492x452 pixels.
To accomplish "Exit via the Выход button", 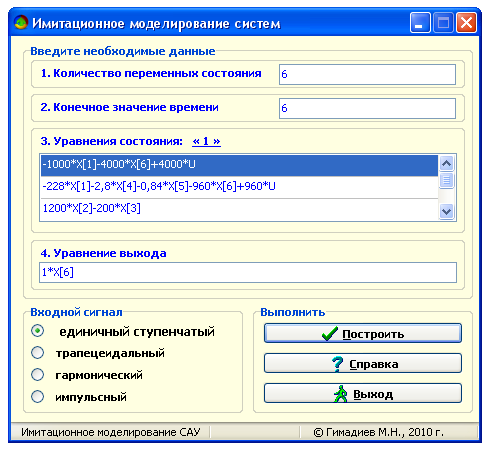I will [x=363, y=393].
